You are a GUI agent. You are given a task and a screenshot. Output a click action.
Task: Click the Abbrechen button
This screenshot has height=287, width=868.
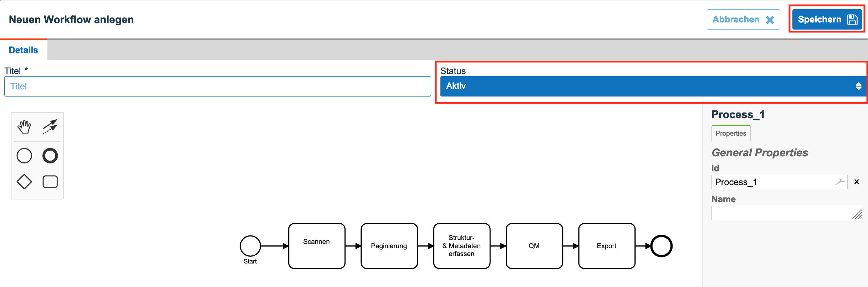pos(743,19)
